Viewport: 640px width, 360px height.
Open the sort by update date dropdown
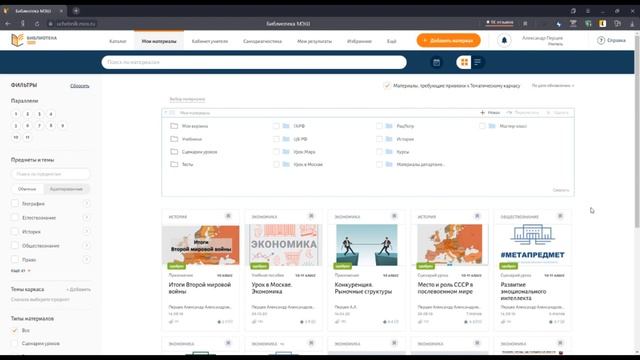coord(553,86)
